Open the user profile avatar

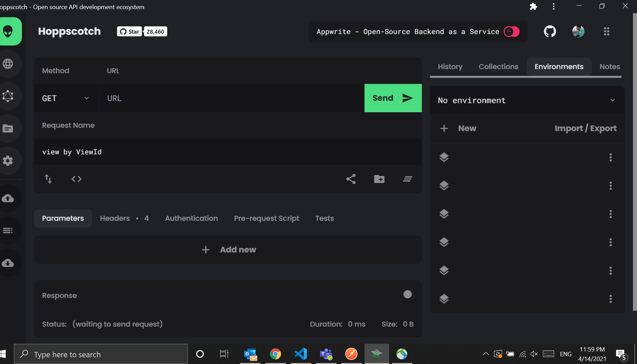point(578,31)
